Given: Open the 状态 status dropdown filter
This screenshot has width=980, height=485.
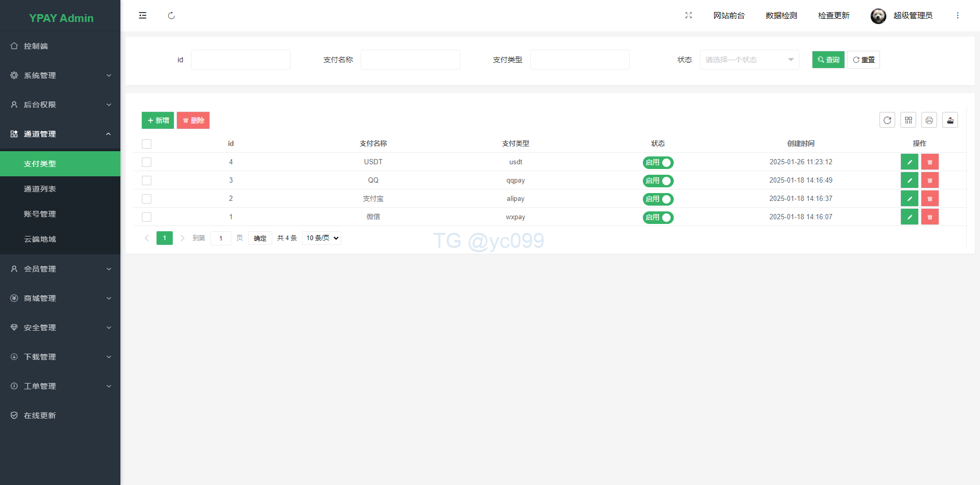Looking at the screenshot, I should [749, 60].
